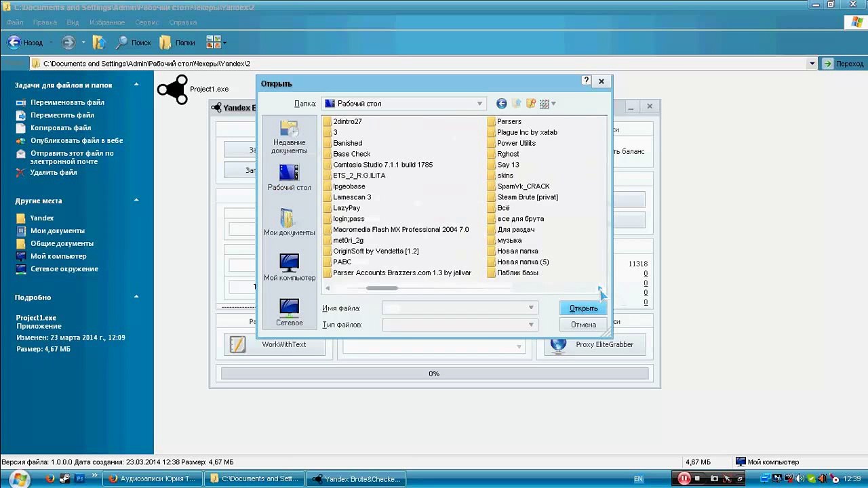Open Вид menu in Explorer

pos(73,22)
